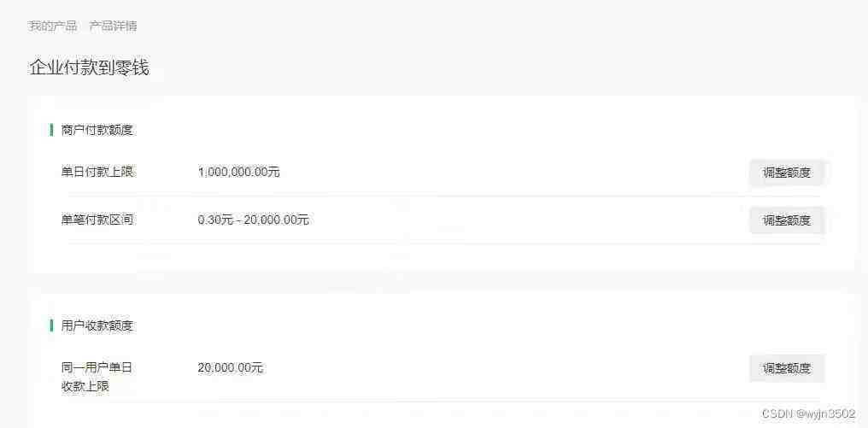Click the 单日付款上限 label

click(x=97, y=172)
